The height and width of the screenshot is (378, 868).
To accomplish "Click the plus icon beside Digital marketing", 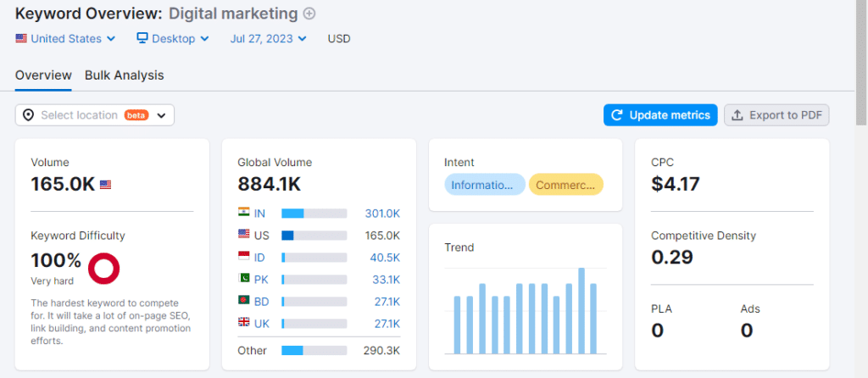I will [x=309, y=14].
